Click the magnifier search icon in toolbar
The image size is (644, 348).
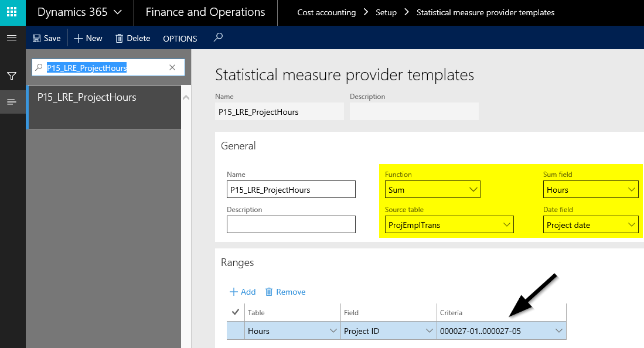tap(218, 37)
